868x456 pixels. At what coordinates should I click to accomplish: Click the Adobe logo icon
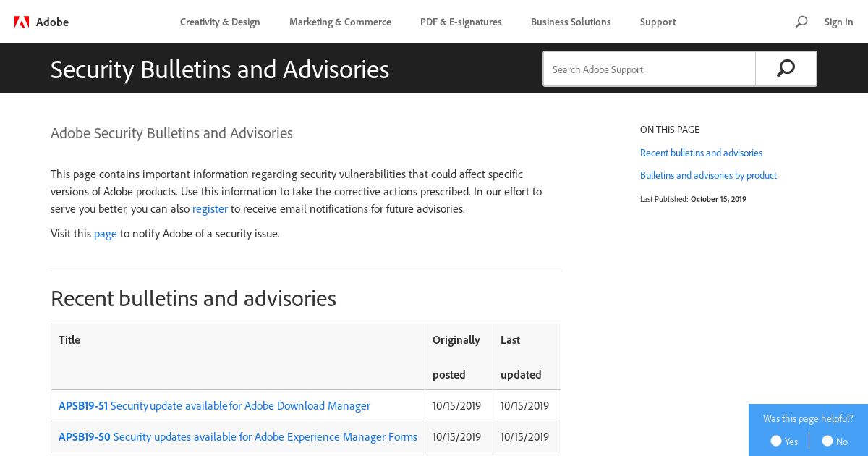[x=22, y=22]
